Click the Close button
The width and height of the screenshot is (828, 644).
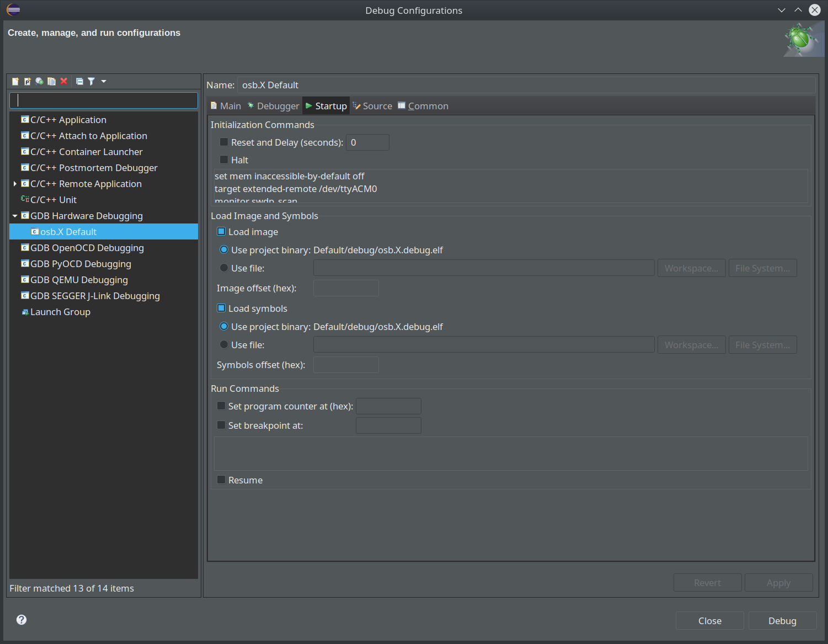point(709,621)
